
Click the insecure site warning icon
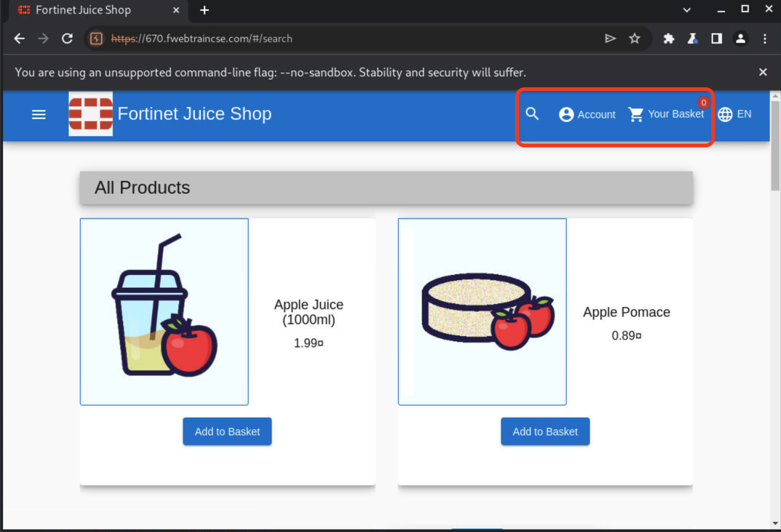tap(96, 38)
